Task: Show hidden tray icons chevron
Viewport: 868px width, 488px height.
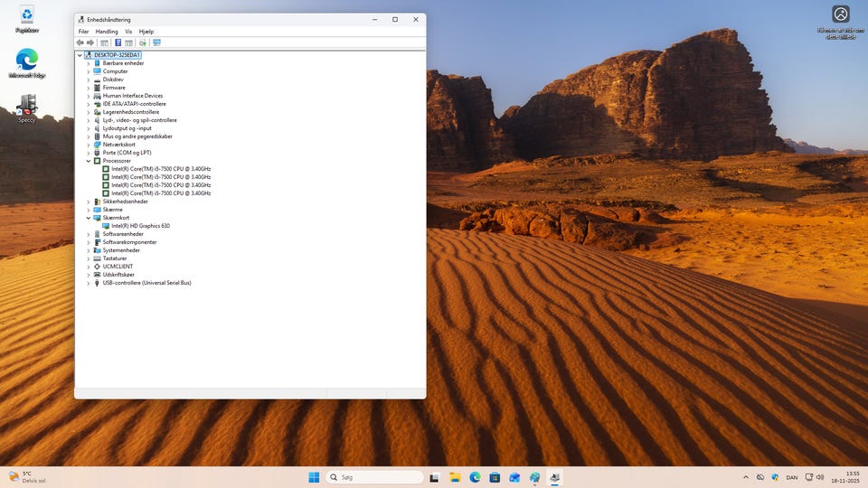Action: tap(746, 477)
